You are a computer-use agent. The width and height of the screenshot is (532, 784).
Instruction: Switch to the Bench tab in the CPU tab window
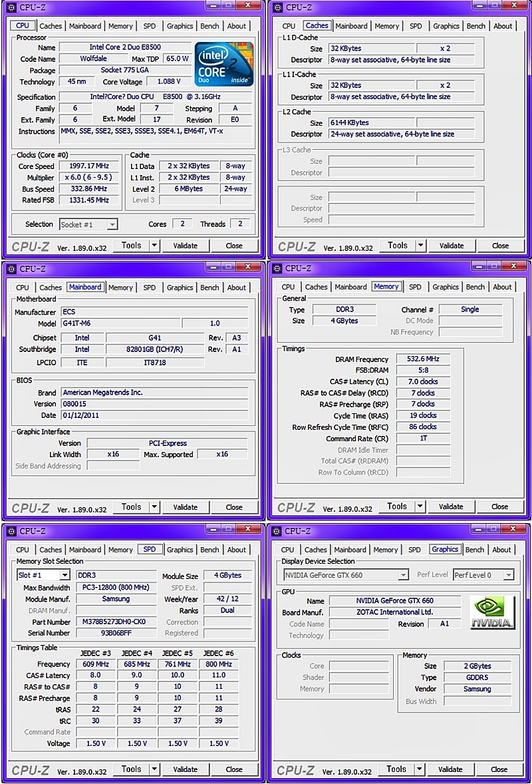tap(209, 26)
